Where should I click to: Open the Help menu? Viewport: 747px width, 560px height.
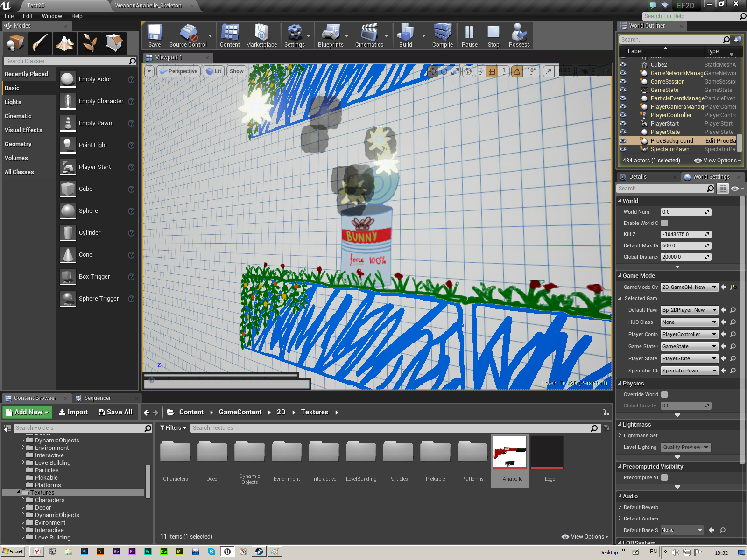(x=77, y=16)
